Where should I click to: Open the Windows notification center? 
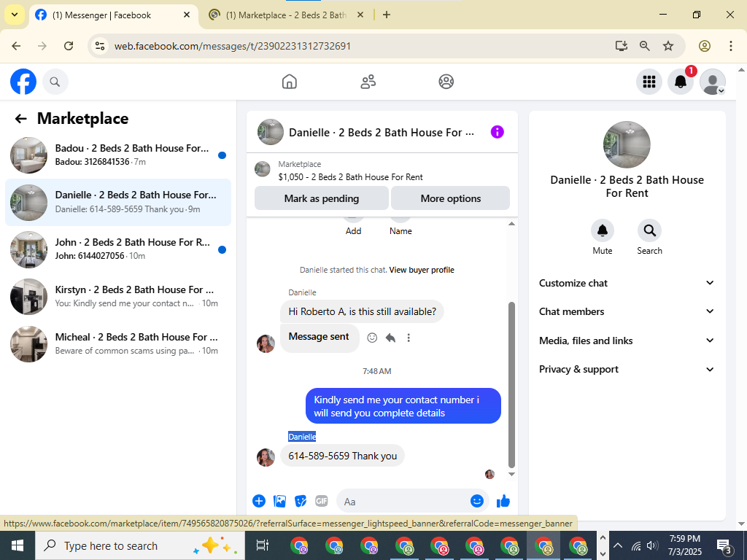click(x=724, y=546)
